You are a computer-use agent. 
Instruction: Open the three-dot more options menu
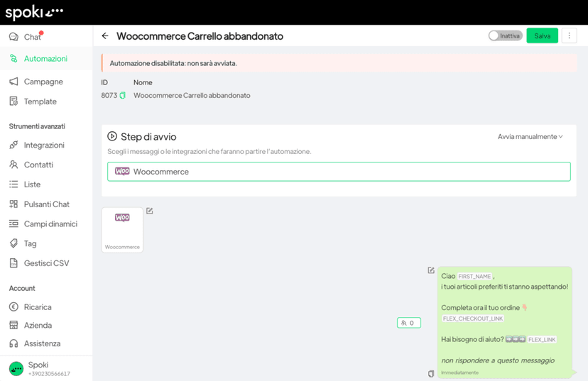point(569,35)
